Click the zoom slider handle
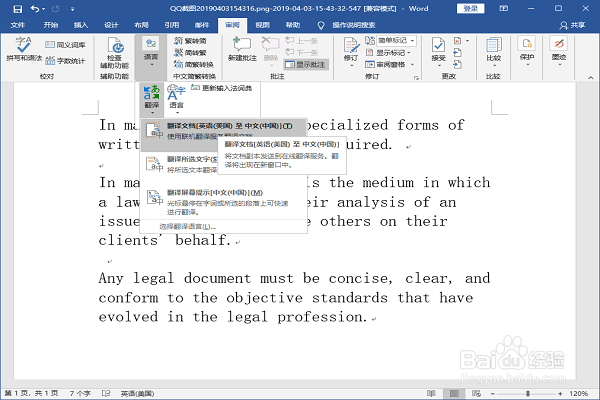The height and width of the screenshot is (400, 600). click(x=528, y=393)
